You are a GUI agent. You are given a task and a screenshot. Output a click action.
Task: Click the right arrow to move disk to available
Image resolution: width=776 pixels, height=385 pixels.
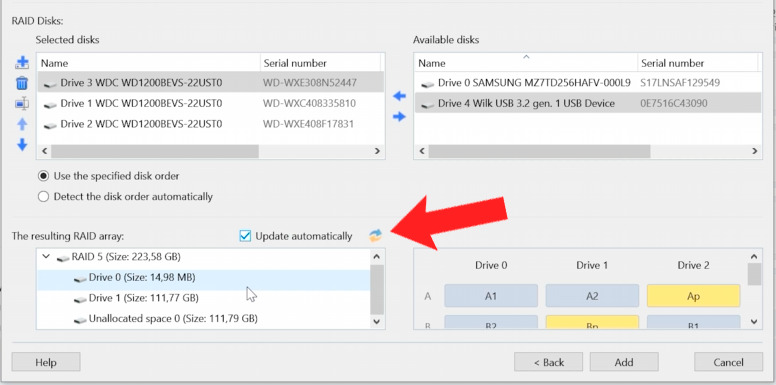[399, 117]
